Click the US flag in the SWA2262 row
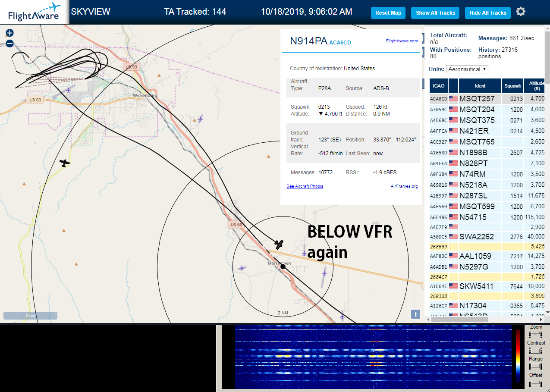Screen dimensions: 550x392 coord(453,237)
